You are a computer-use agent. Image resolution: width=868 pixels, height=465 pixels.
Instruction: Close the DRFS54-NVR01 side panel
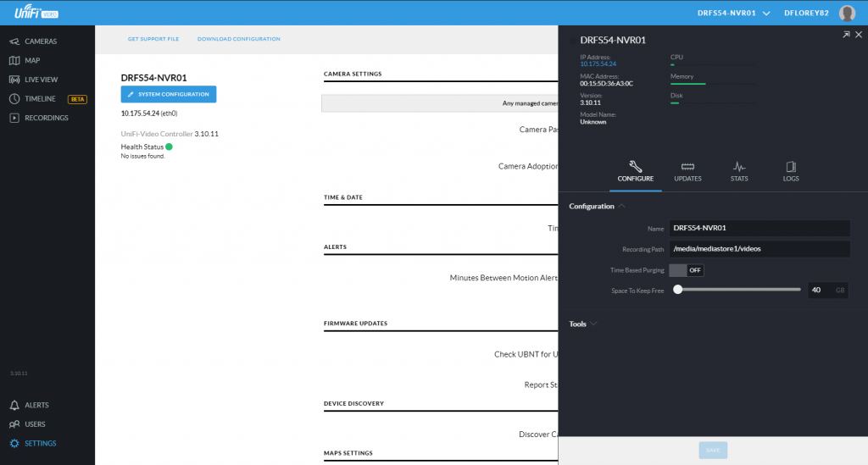[859, 34]
